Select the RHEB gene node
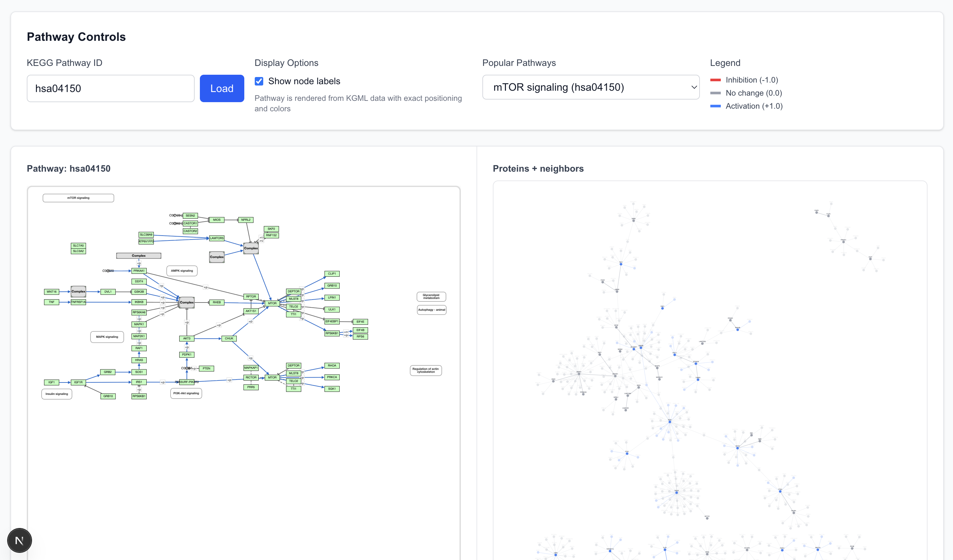The width and height of the screenshot is (953, 560). pos(217,302)
